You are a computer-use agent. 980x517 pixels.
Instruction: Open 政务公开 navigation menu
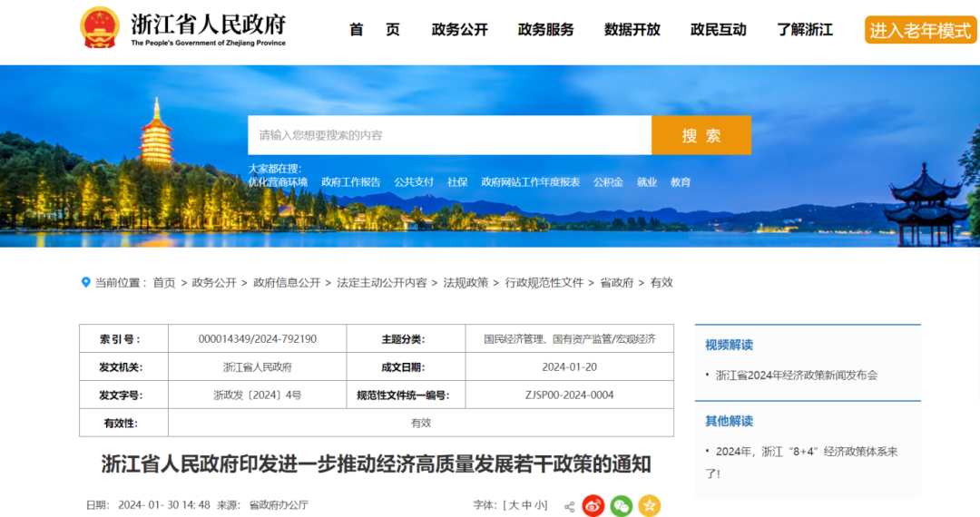[459, 29]
